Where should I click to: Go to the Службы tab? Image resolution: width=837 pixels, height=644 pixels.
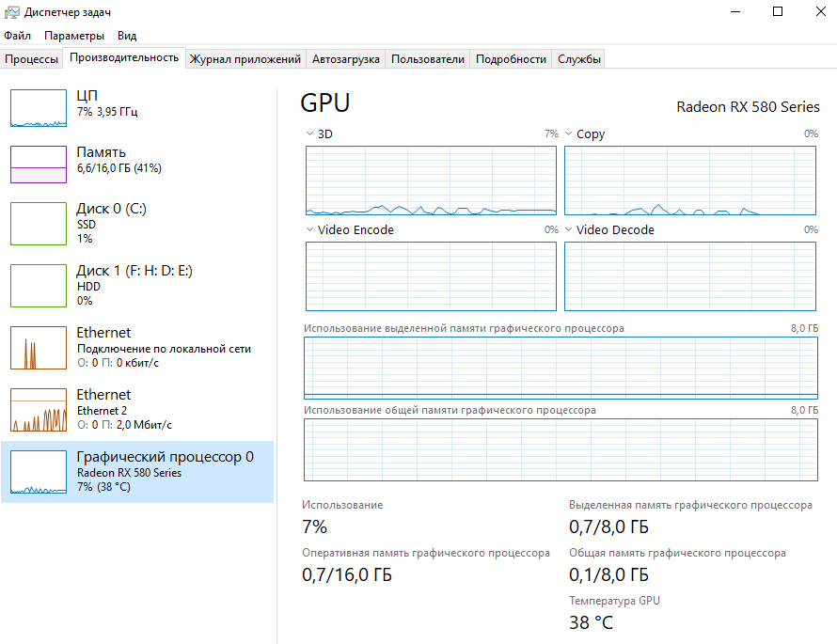(x=578, y=59)
